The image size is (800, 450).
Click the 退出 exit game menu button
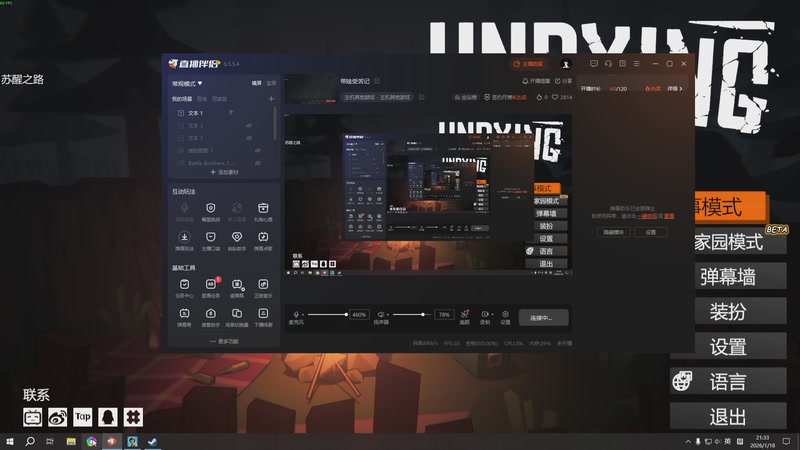(x=728, y=416)
